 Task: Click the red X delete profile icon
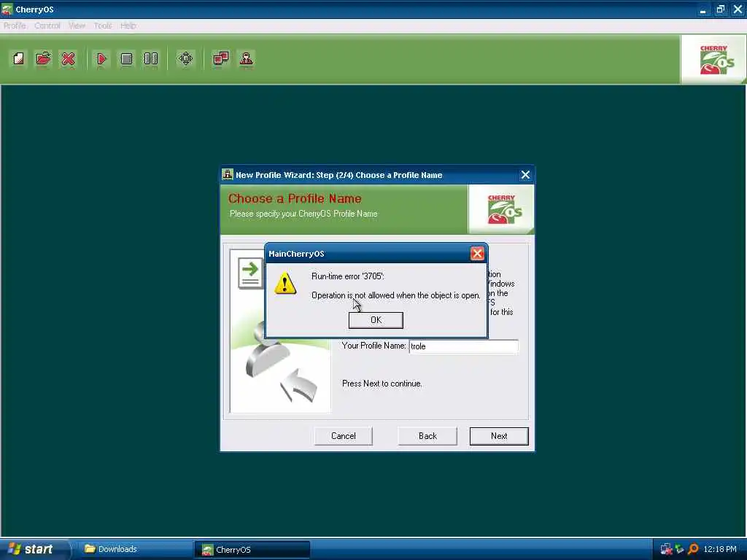tap(68, 58)
